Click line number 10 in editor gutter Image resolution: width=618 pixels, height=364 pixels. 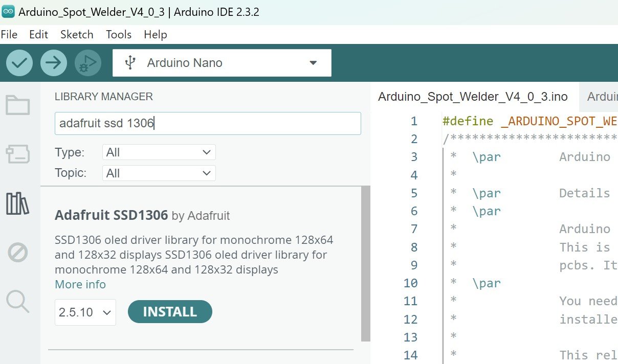[410, 283]
